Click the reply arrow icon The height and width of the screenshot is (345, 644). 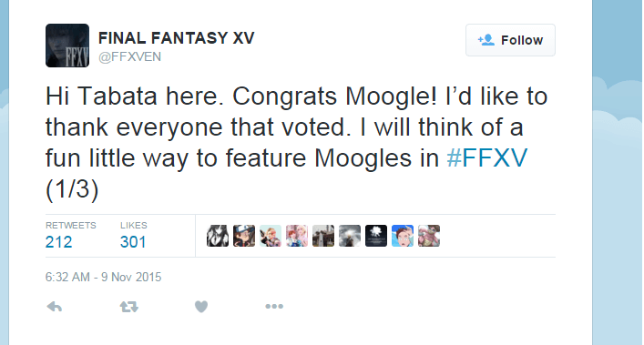click(x=55, y=307)
